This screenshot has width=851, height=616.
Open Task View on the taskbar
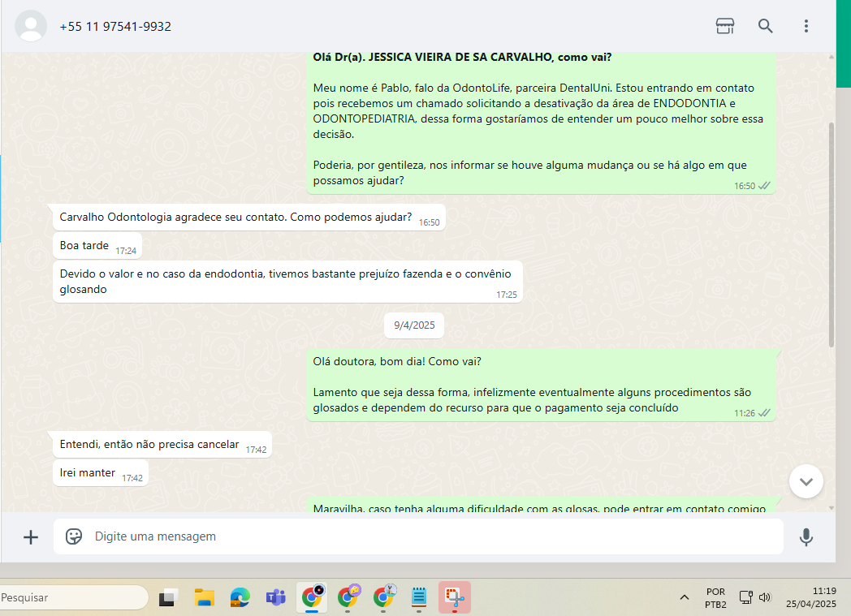(168, 597)
